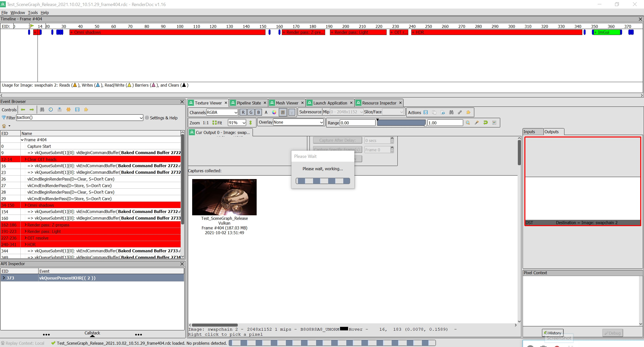Open the range histogram icon next to Range
Viewport: 644px width, 347px height.
tap(494, 123)
